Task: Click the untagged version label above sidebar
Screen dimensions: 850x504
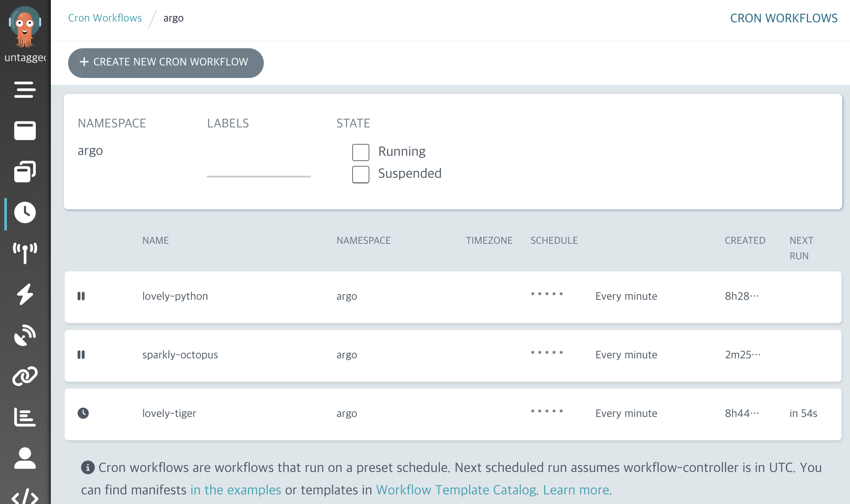Action: click(x=25, y=58)
